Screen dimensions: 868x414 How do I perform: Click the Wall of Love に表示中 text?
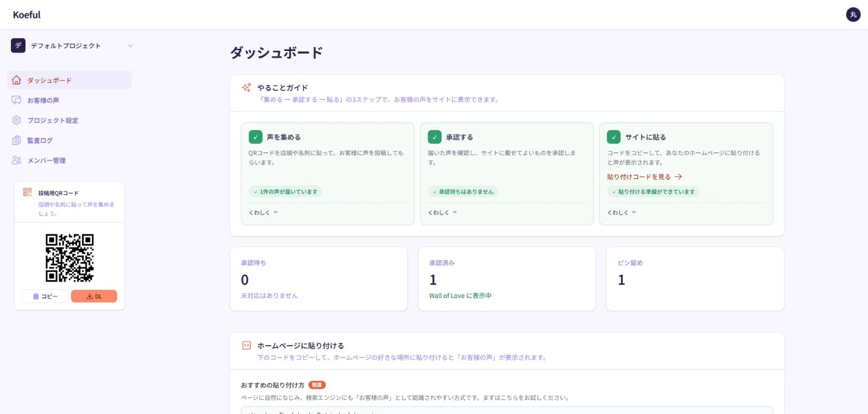(x=460, y=296)
